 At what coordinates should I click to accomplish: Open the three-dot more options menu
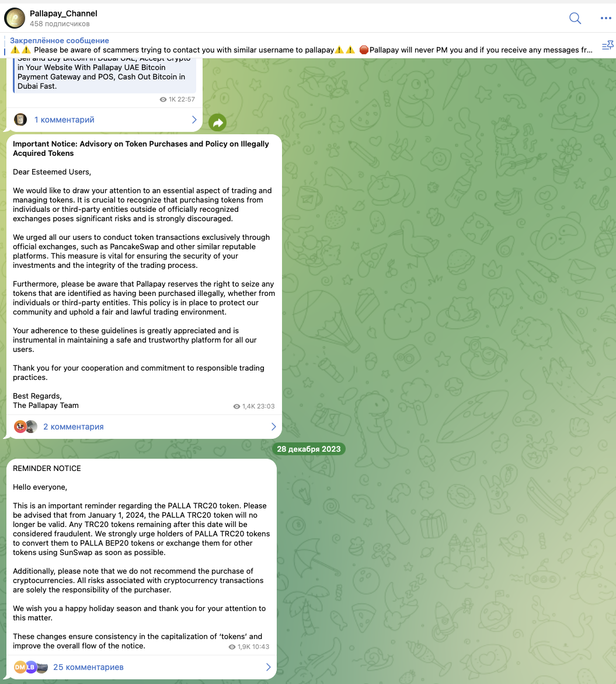pyautogui.click(x=605, y=18)
